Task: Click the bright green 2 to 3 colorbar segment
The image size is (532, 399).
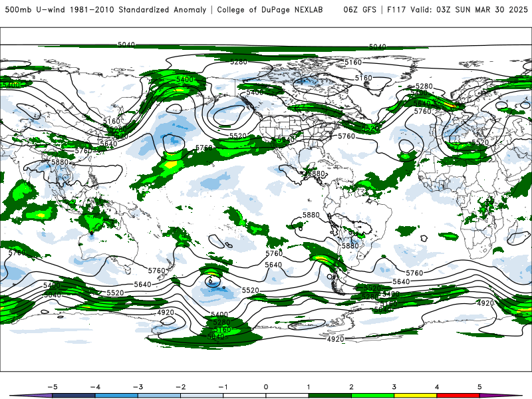Action: tap(372, 396)
